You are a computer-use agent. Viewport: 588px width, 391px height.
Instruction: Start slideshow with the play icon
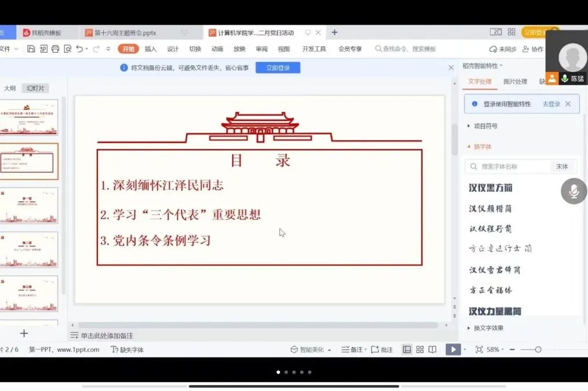click(454, 349)
